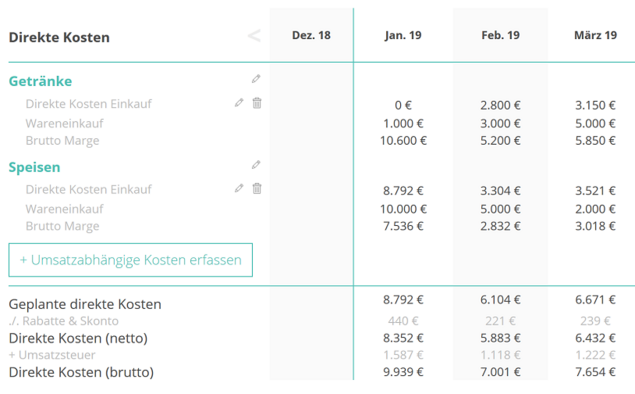Click Getränke Wareneinkauf value 1.000 € in January
Screen dimensions: 635x394
pyautogui.click(x=403, y=123)
